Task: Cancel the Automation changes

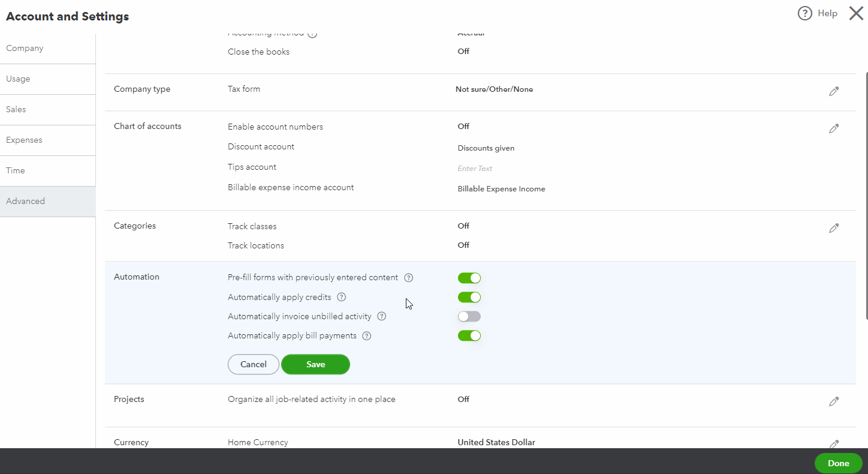Action: (x=253, y=364)
